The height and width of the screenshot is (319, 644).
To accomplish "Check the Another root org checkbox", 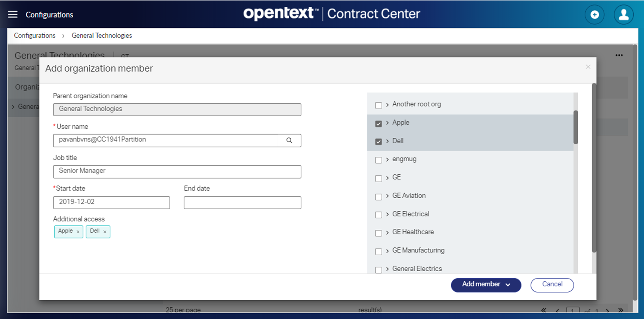I will [379, 105].
